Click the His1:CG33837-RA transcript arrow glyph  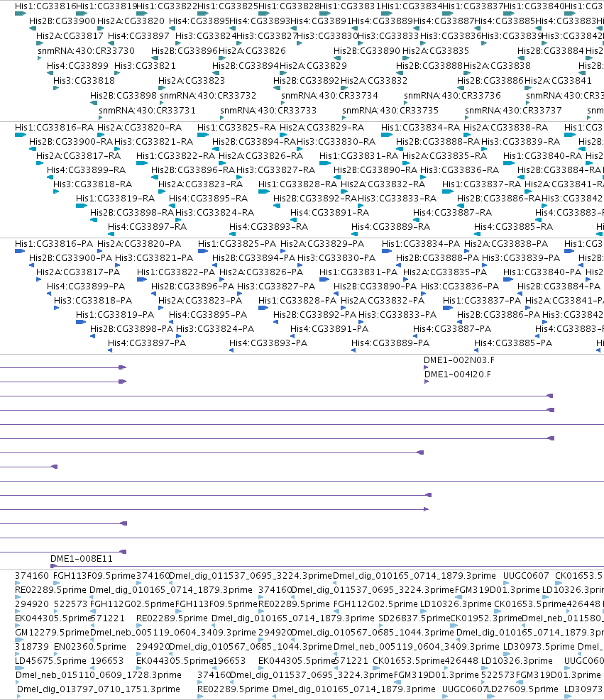click(448, 191)
